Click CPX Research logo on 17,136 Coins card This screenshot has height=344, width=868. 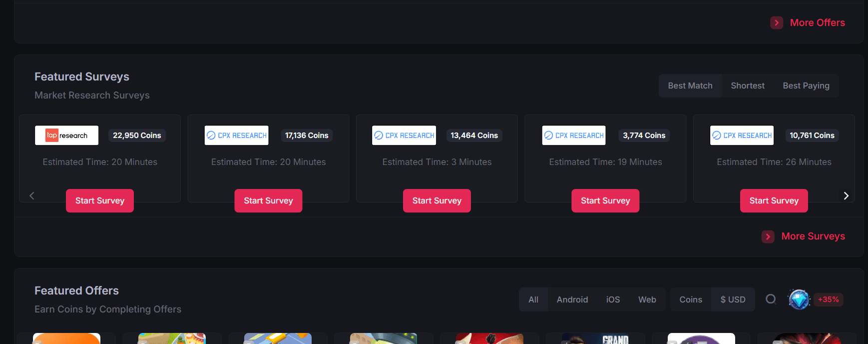237,135
